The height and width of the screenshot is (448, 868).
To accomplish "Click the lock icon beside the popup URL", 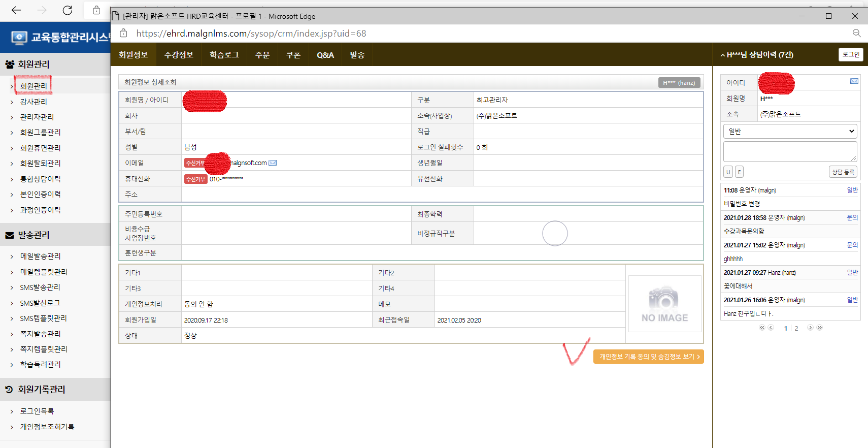I will [123, 33].
